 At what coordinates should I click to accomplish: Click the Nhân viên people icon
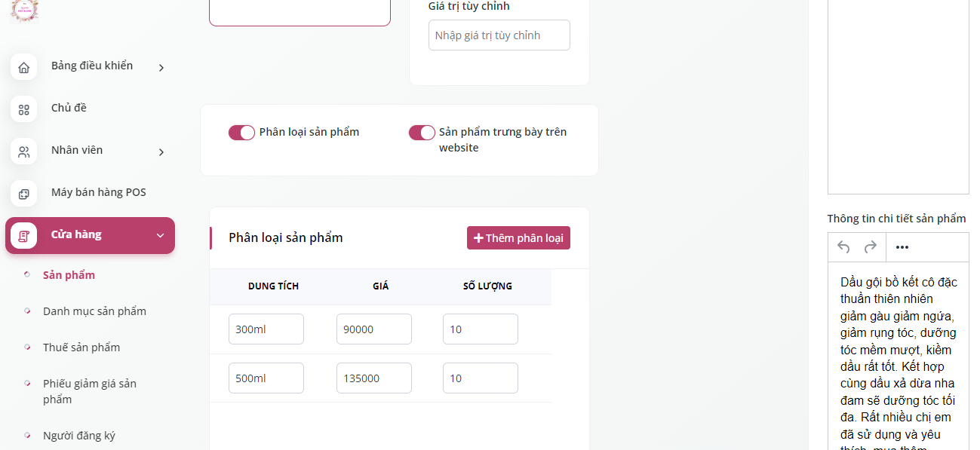click(23, 152)
